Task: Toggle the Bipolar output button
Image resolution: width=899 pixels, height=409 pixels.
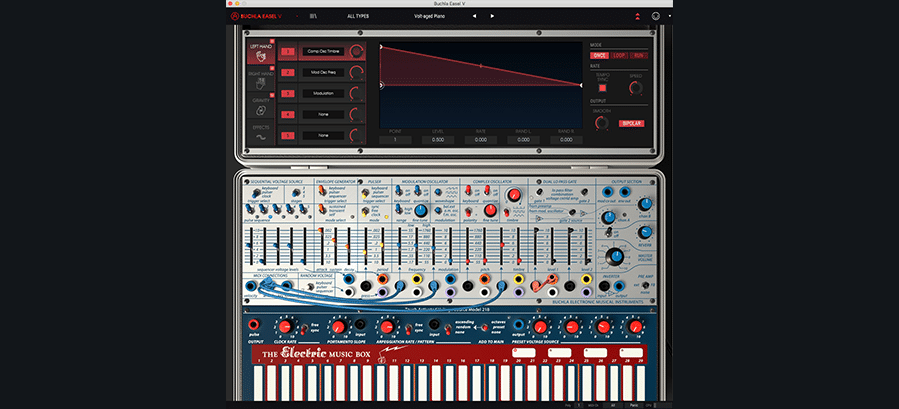Action: tap(631, 123)
